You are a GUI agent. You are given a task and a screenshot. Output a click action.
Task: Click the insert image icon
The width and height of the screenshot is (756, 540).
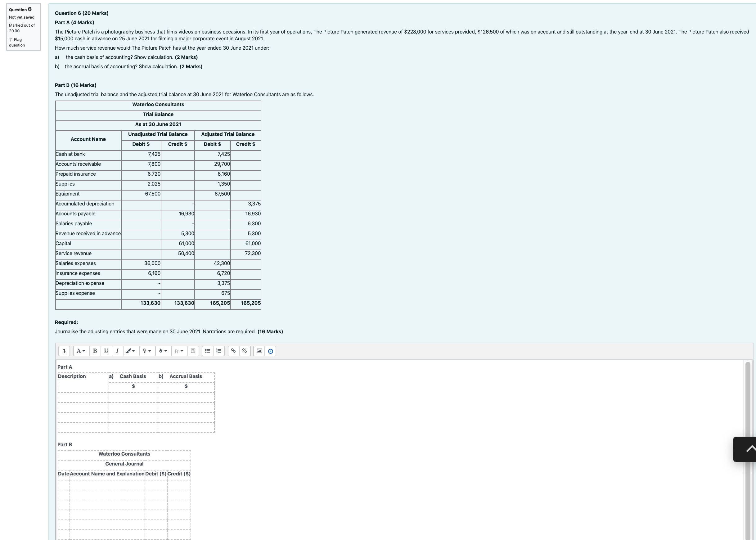point(259,351)
